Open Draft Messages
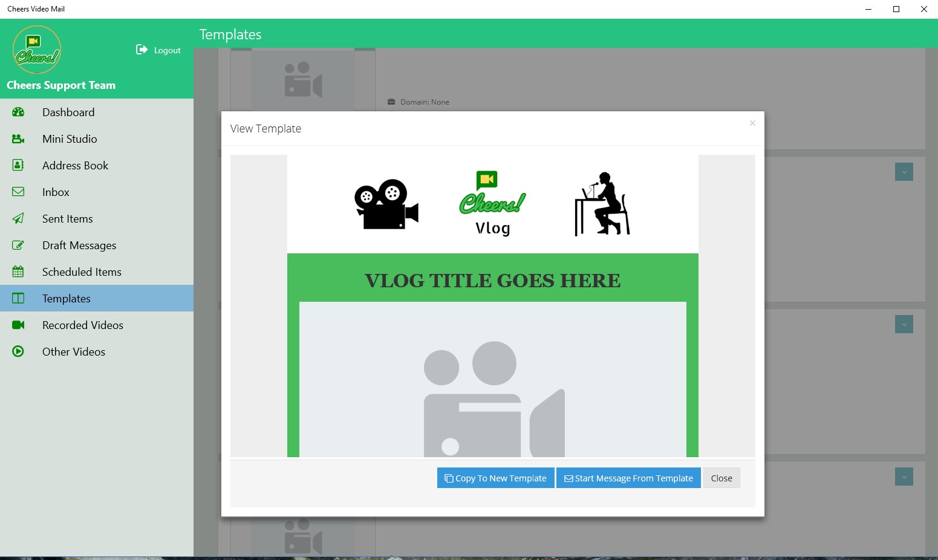938x560 pixels. (97, 245)
